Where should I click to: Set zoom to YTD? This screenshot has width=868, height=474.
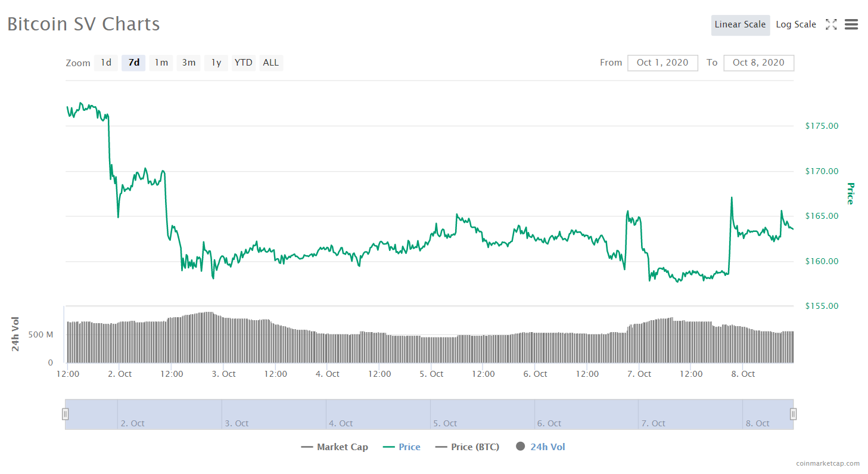click(244, 63)
